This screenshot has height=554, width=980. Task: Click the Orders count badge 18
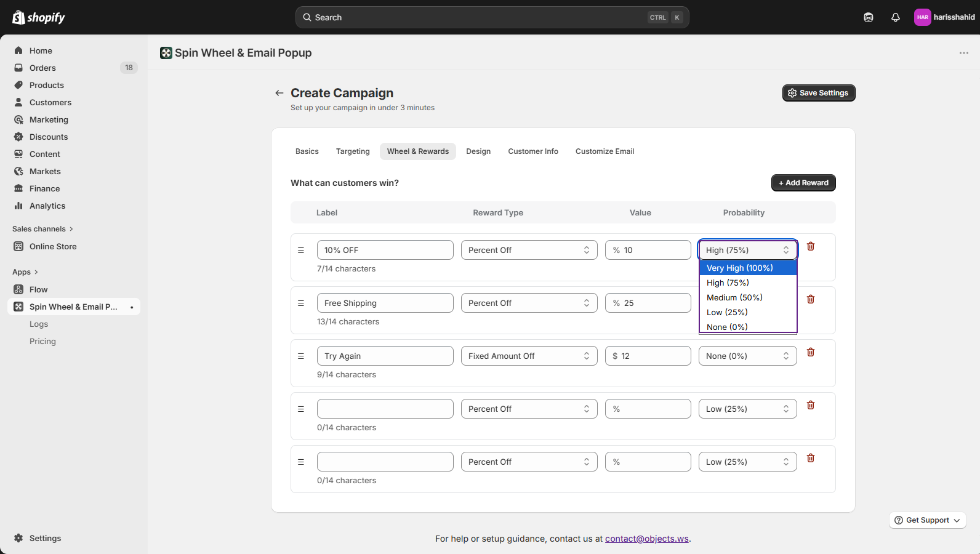[129, 68]
